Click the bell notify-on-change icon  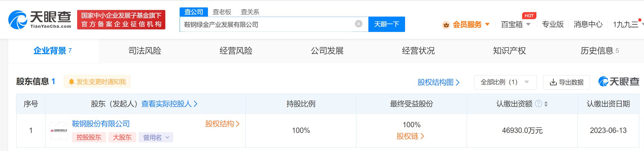(71, 82)
